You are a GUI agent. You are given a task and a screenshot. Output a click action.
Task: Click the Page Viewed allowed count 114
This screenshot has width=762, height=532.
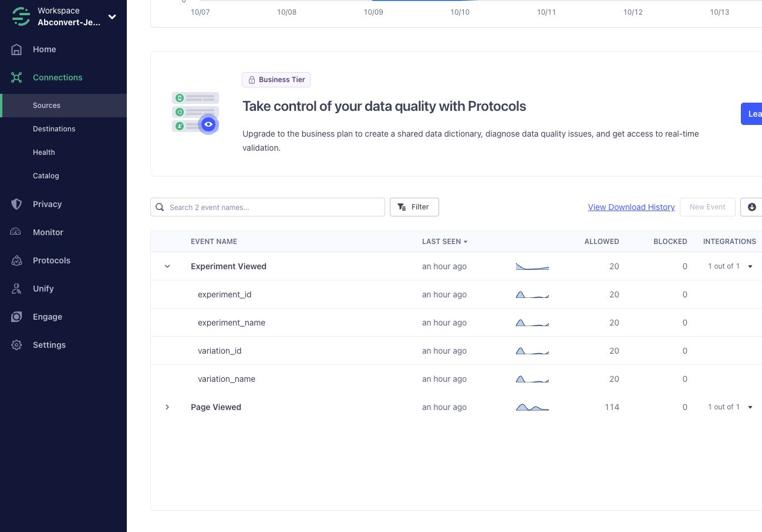click(612, 407)
